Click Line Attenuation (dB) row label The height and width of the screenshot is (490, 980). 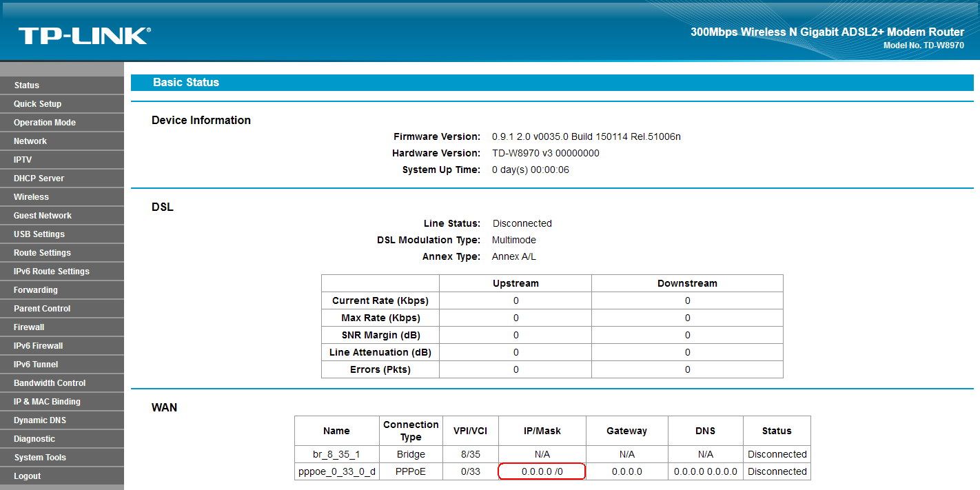380,352
